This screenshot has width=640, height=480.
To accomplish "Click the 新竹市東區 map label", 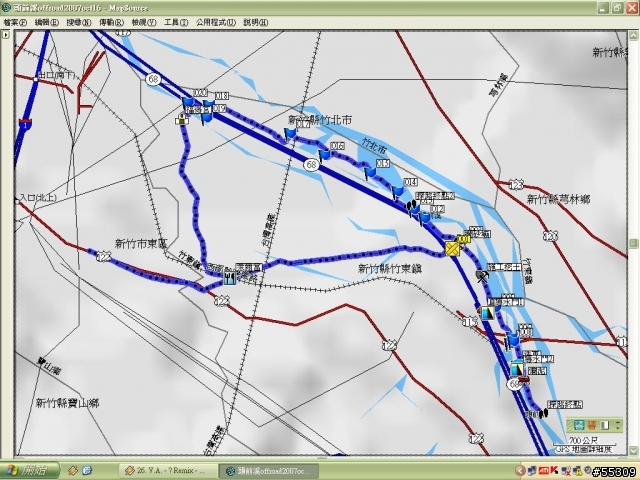I will click(141, 244).
